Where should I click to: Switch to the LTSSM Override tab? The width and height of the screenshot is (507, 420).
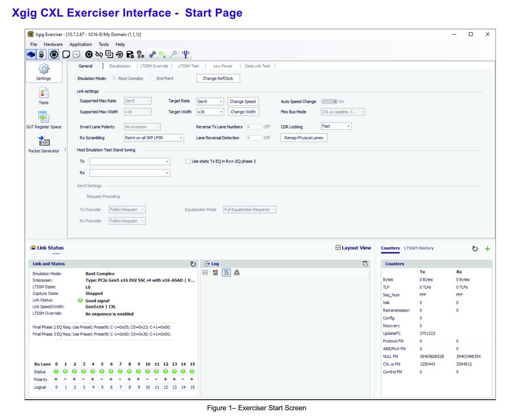(x=154, y=66)
